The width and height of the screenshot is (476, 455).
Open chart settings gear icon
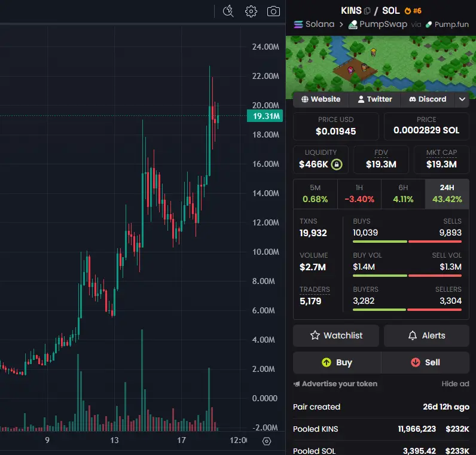(251, 11)
